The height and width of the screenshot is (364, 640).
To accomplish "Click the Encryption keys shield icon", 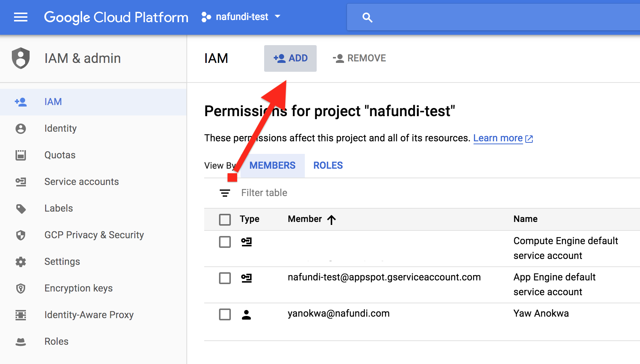I will tap(21, 288).
